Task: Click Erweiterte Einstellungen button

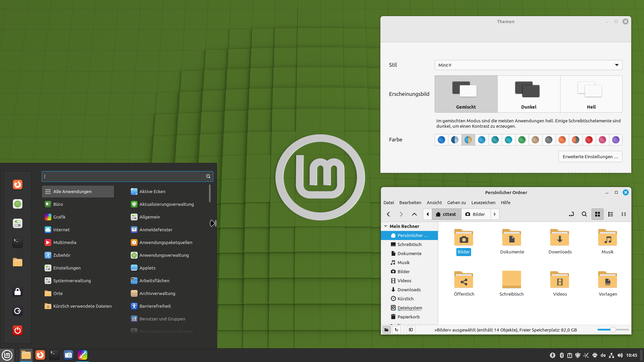Action: 590,157
